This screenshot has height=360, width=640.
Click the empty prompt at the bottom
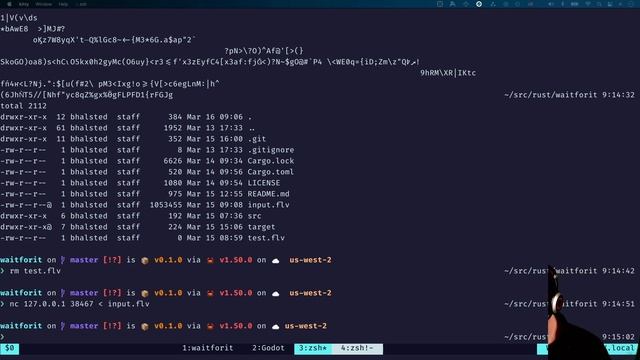[2, 337]
